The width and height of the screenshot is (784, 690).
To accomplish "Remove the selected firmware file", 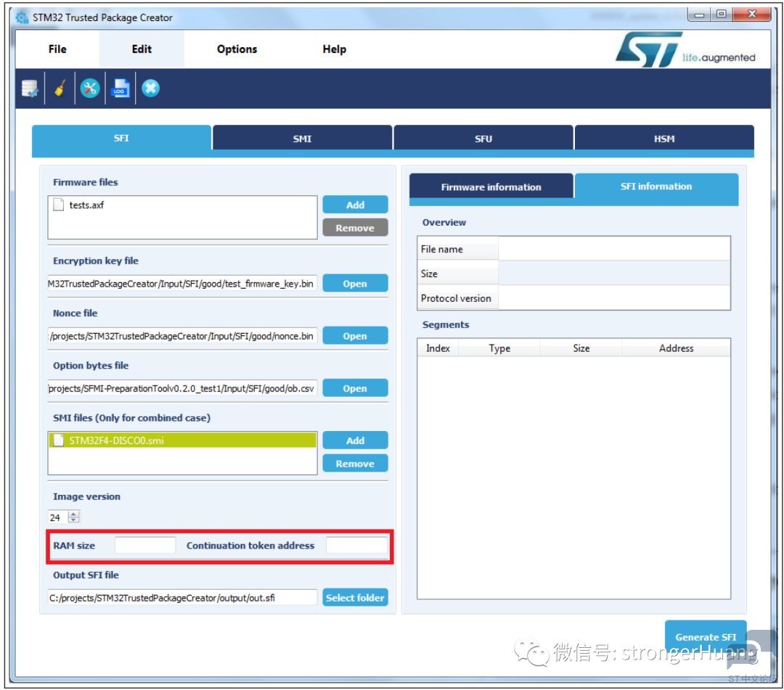I will (x=355, y=228).
